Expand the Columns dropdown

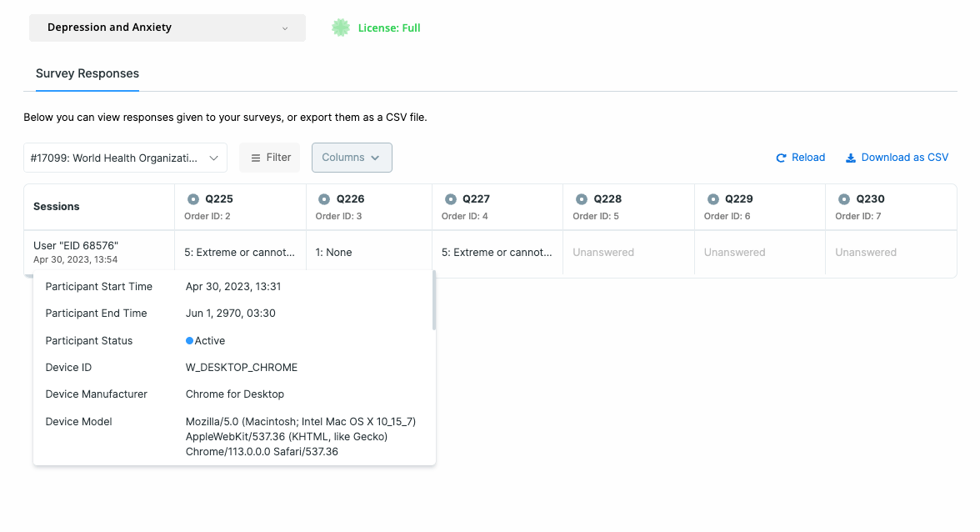[x=352, y=157]
